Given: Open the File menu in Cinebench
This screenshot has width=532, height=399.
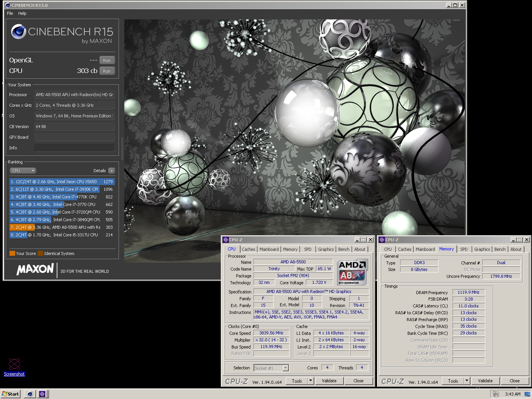Looking at the screenshot, I should coord(10,13).
